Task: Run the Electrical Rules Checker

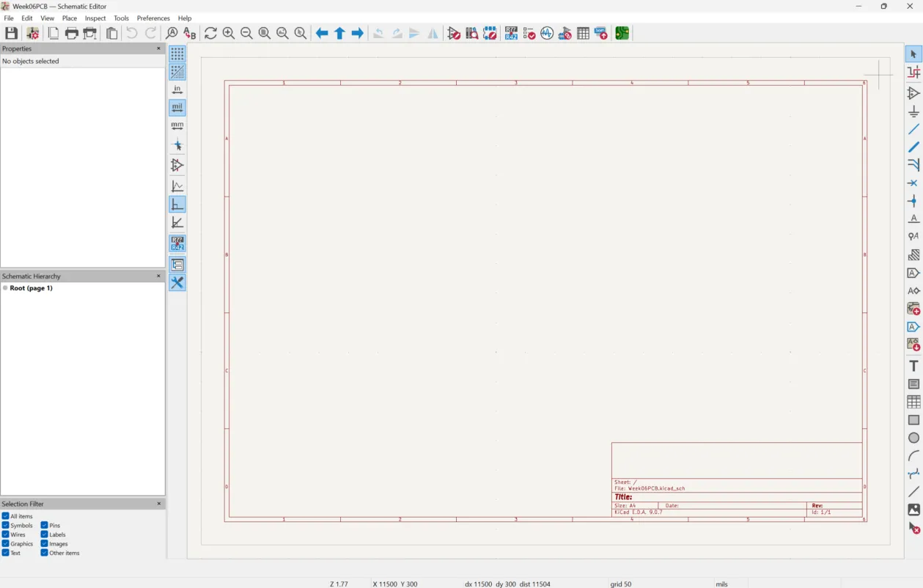Action: (529, 33)
